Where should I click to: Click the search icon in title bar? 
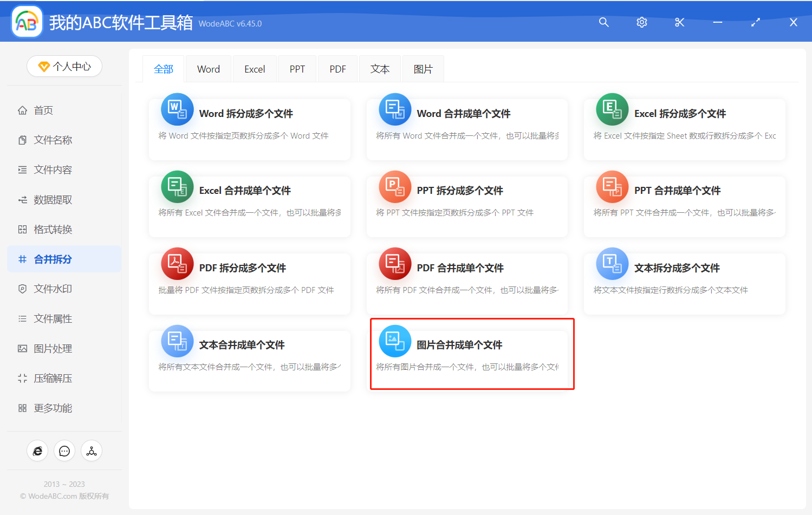[603, 22]
